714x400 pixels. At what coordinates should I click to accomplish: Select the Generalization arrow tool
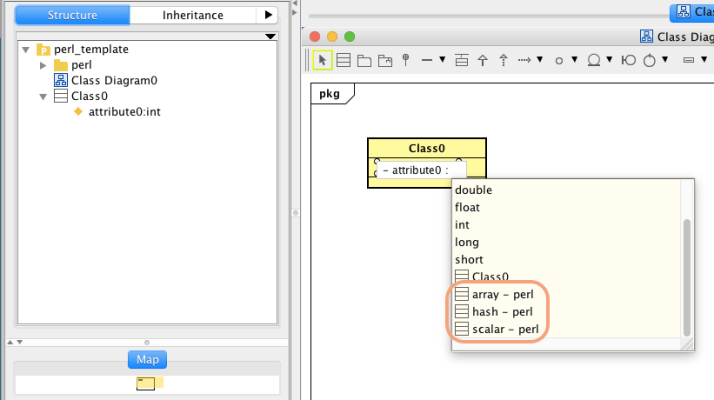tap(483, 60)
